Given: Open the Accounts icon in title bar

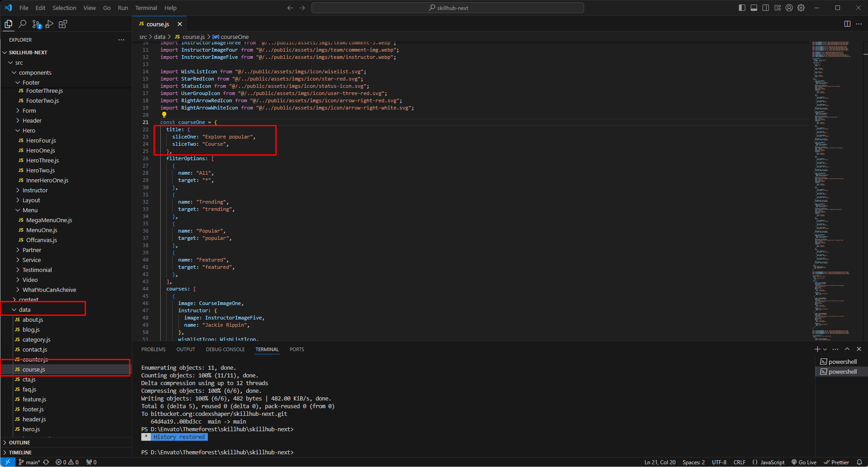Looking at the screenshot, I should coord(789,8).
